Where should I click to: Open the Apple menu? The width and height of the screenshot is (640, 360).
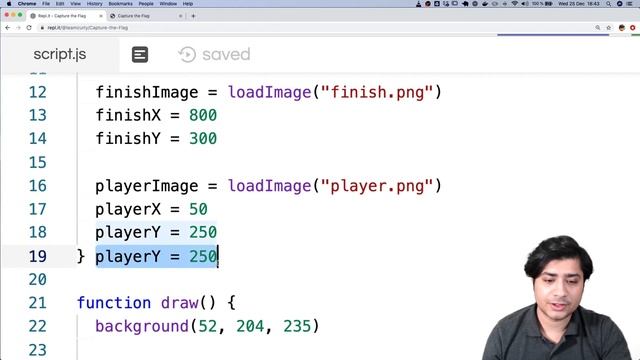[x=9, y=4]
